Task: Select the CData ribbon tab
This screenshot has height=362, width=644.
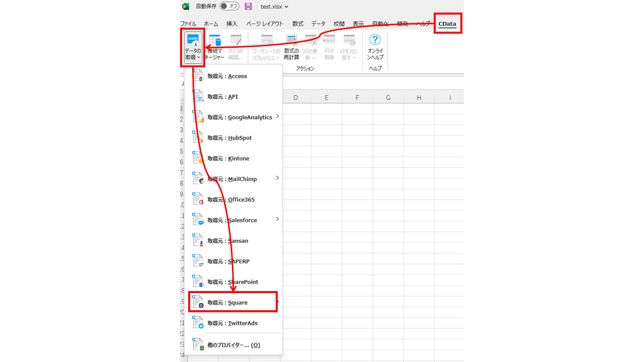Action: pos(447,24)
